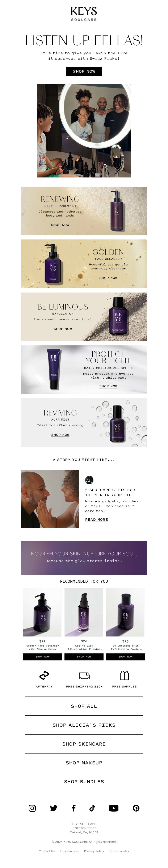Select the free shipping truck icon
Screen dimensions: 168x868
(x=84, y=676)
